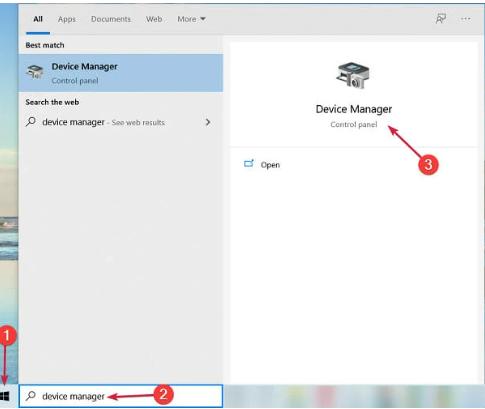Viewport: 485px width, 409px height.
Task: Expand web results with the chevron arrow
Action: (208, 122)
